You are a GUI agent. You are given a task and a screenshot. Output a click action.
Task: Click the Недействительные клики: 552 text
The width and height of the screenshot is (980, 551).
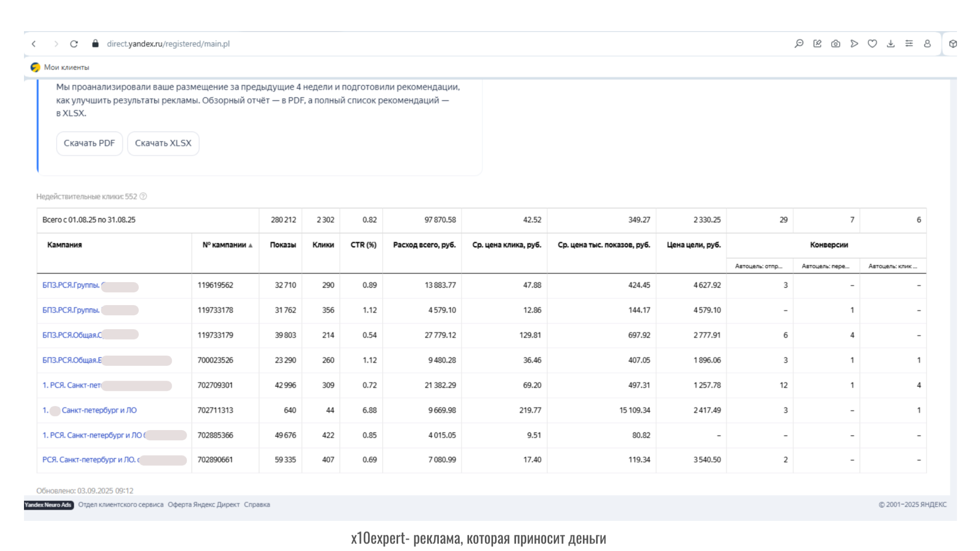click(x=87, y=196)
